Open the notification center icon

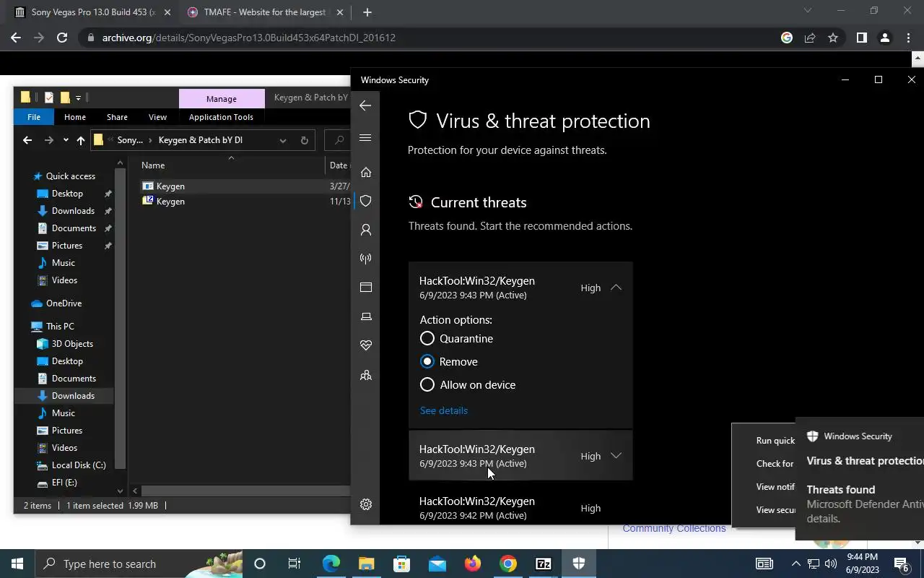(x=901, y=564)
